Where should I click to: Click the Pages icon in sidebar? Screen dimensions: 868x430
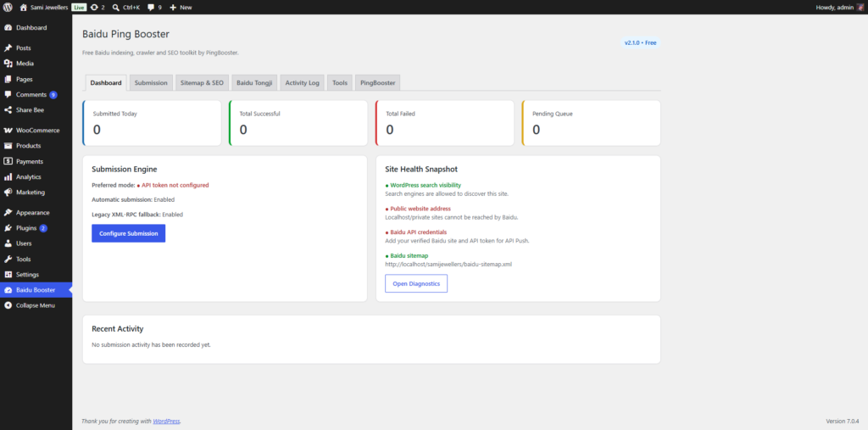coord(8,79)
